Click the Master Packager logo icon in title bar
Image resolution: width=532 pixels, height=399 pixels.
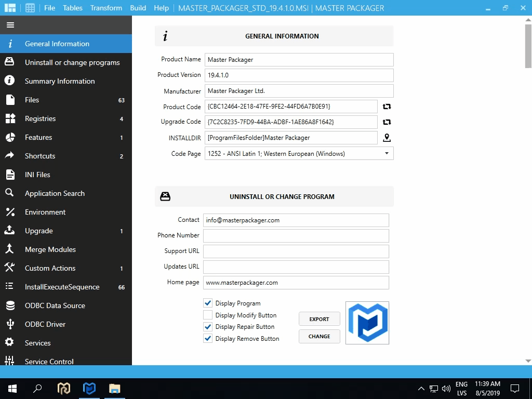(10, 8)
